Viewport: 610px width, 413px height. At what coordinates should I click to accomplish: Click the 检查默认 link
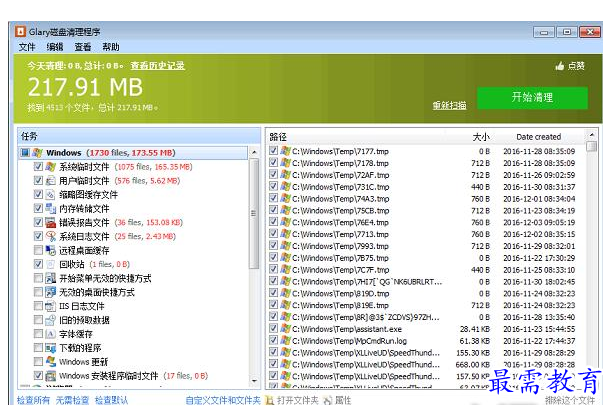pyautogui.click(x=111, y=400)
